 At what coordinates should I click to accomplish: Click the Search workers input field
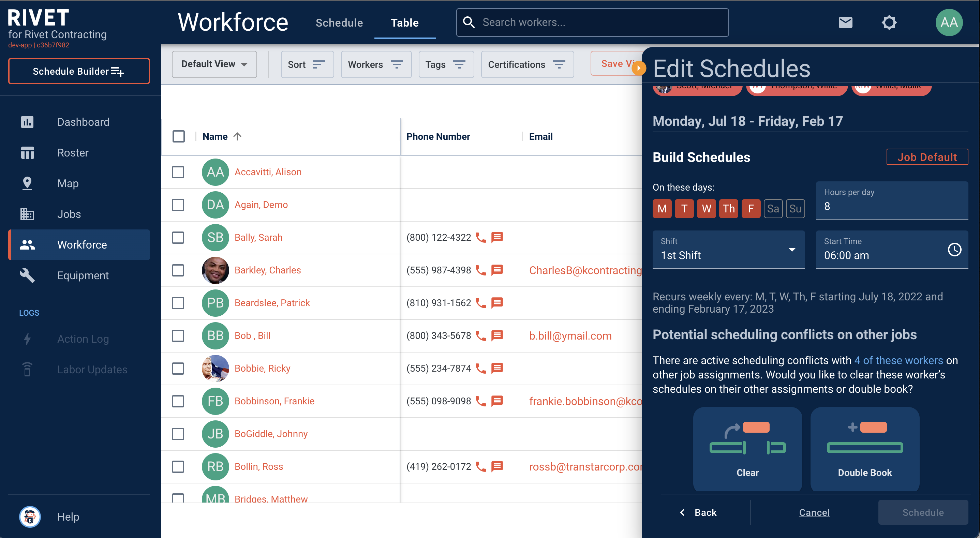coord(592,23)
